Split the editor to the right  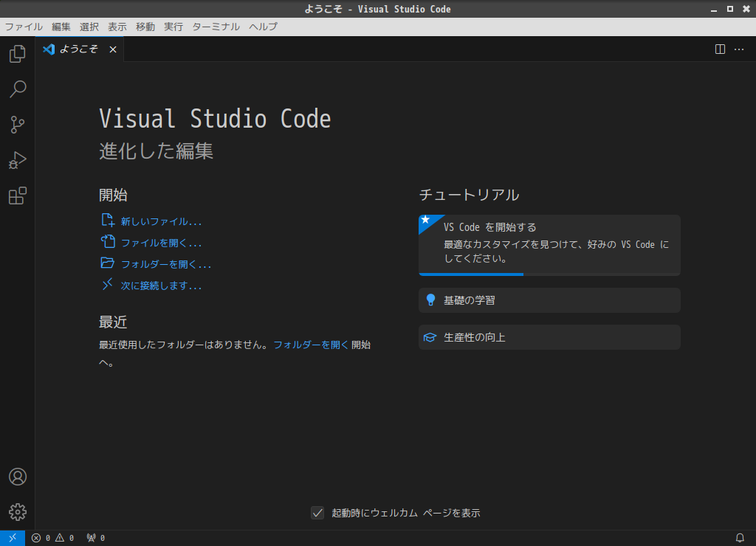720,49
